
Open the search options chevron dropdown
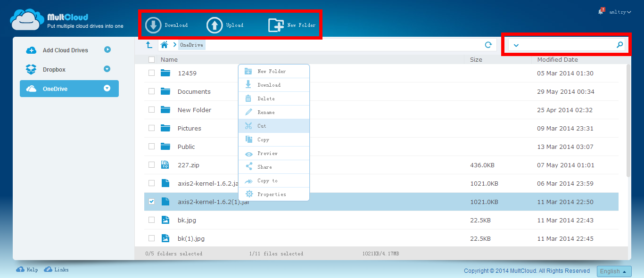tap(516, 45)
